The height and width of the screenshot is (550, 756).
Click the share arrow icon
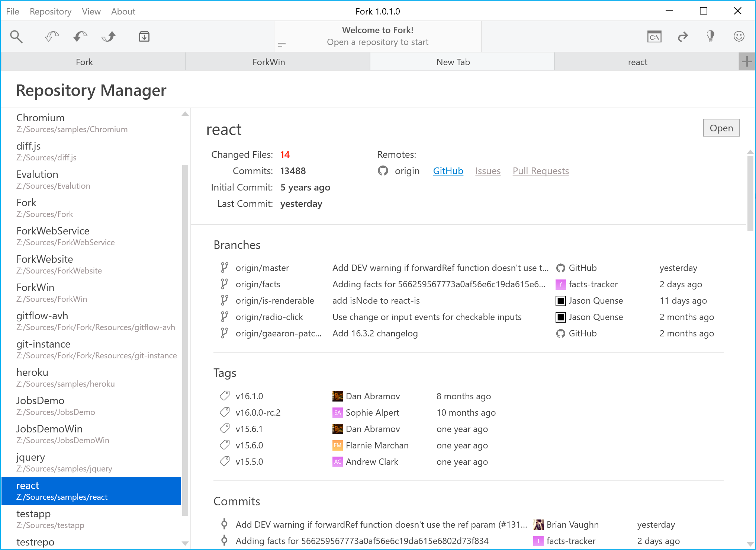683,36
